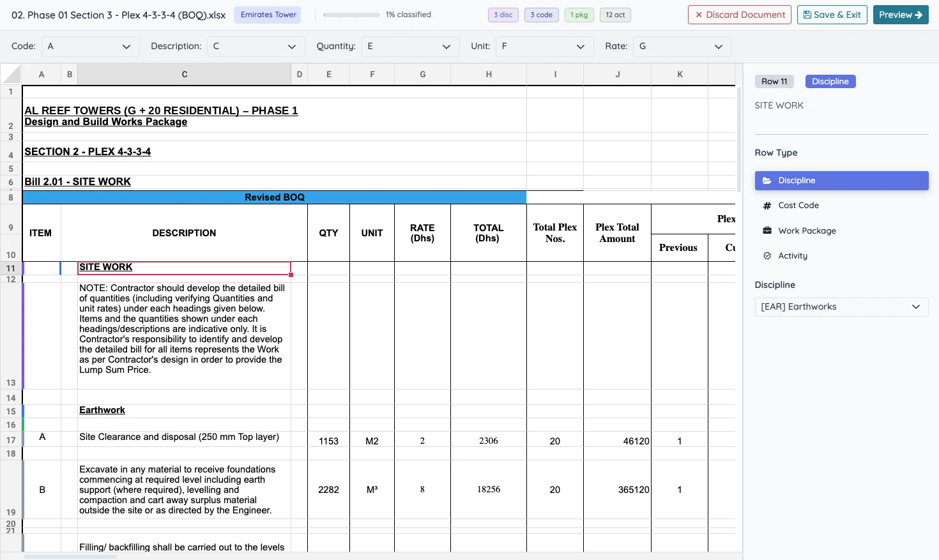This screenshot has height=560, width=939.
Task: Select the 'M2' unit cell
Action: click(x=372, y=441)
